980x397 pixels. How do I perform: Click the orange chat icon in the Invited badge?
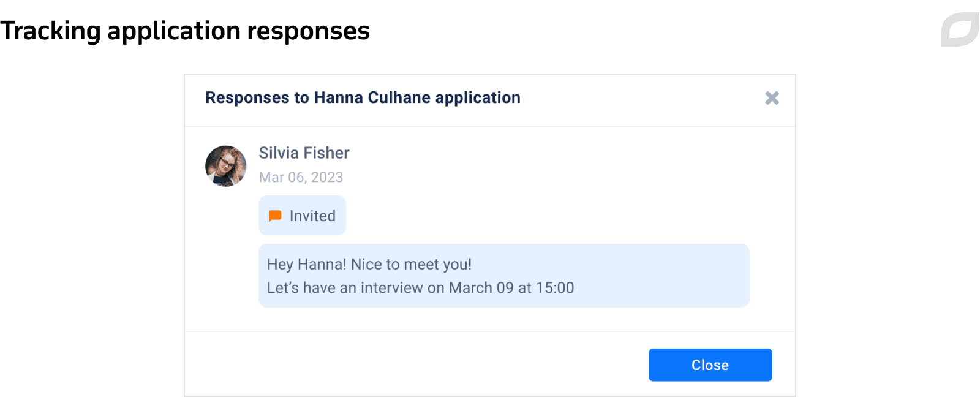[x=275, y=216]
